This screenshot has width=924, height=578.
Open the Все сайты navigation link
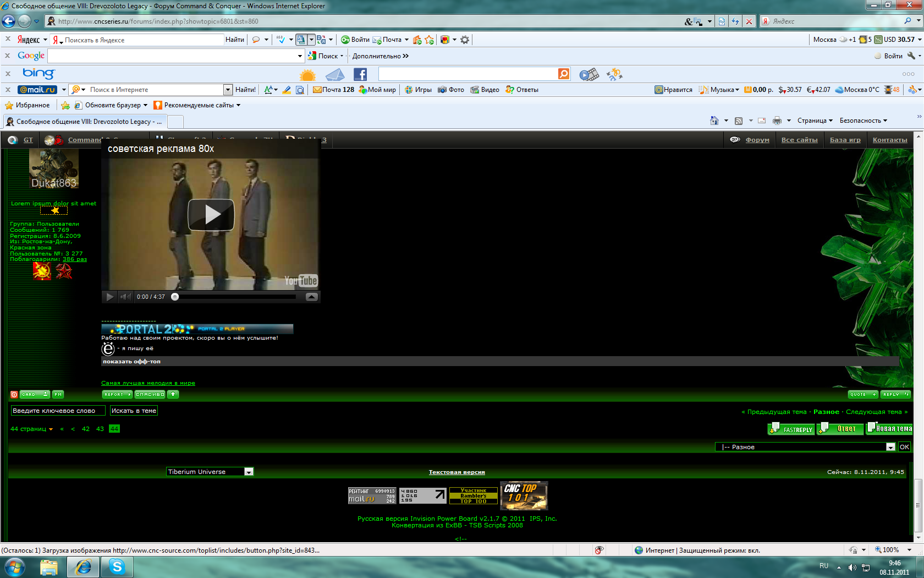tap(800, 140)
